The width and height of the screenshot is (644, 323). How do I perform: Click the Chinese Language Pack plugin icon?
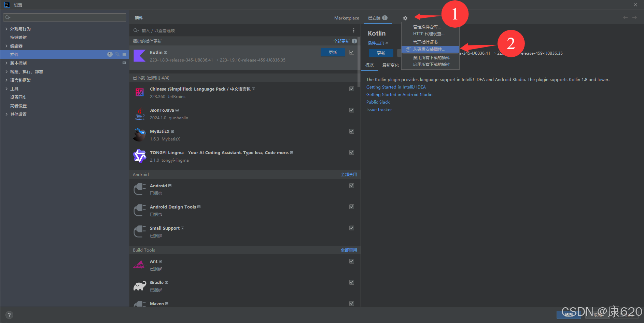tap(139, 92)
